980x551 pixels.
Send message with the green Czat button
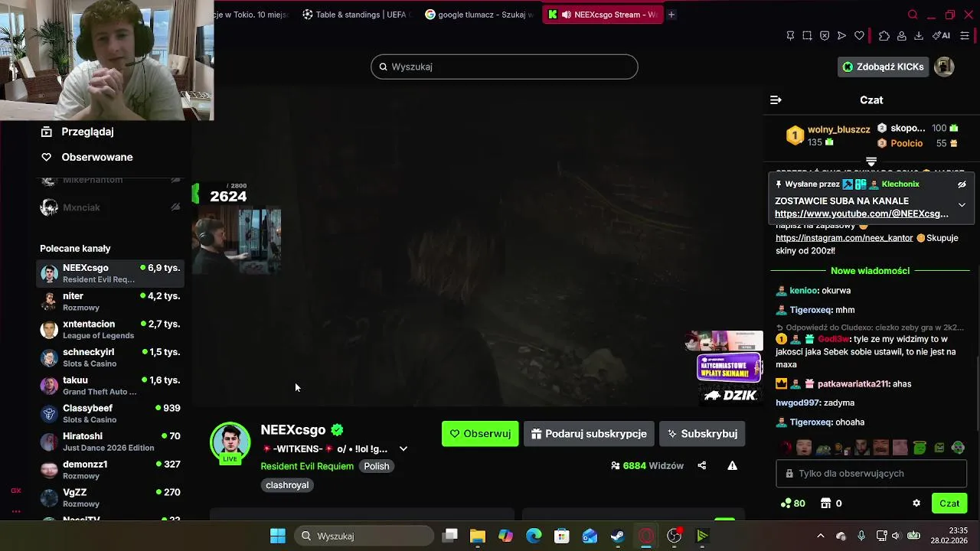(x=949, y=504)
